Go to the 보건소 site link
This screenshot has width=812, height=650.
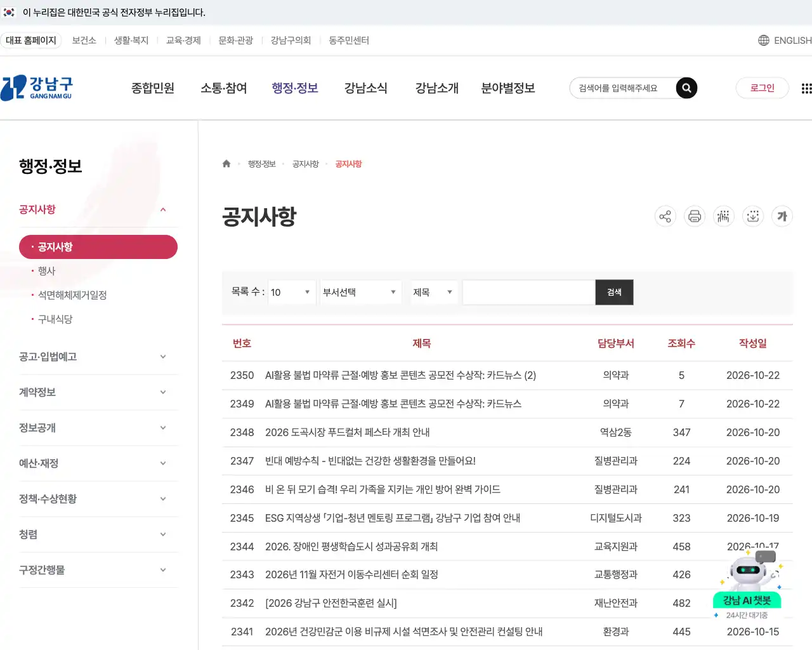[84, 41]
